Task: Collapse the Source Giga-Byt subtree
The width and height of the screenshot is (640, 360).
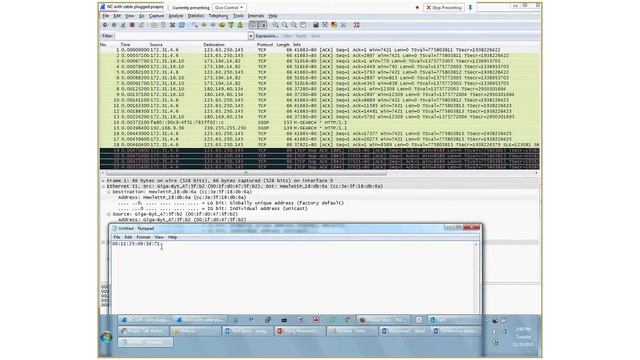Action: pyautogui.click(x=109, y=214)
